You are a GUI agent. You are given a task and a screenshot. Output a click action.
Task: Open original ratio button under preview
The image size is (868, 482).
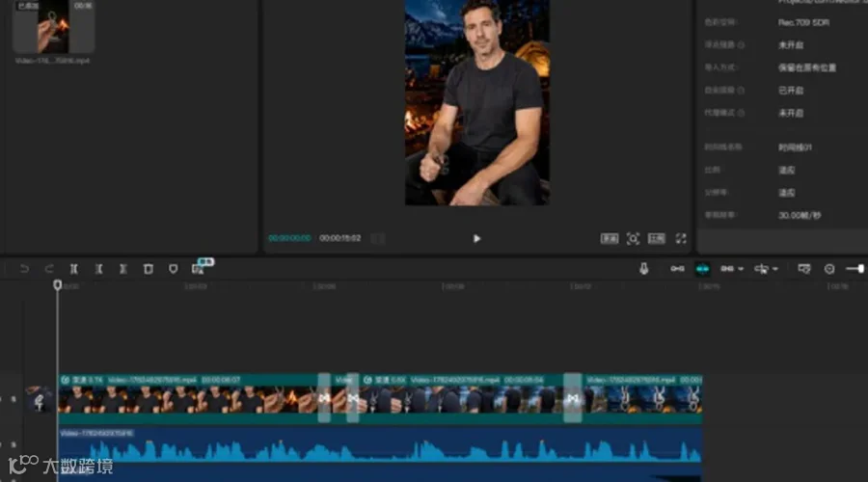coord(609,238)
